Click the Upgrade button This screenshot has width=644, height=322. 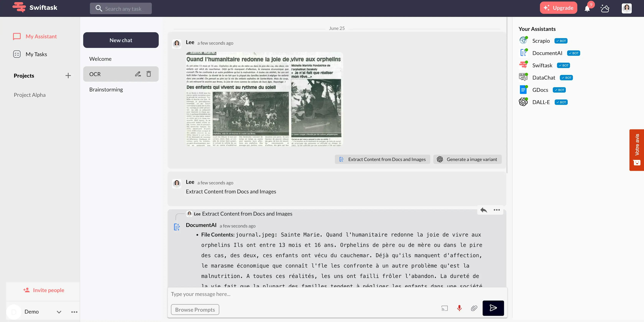(558, 8)
